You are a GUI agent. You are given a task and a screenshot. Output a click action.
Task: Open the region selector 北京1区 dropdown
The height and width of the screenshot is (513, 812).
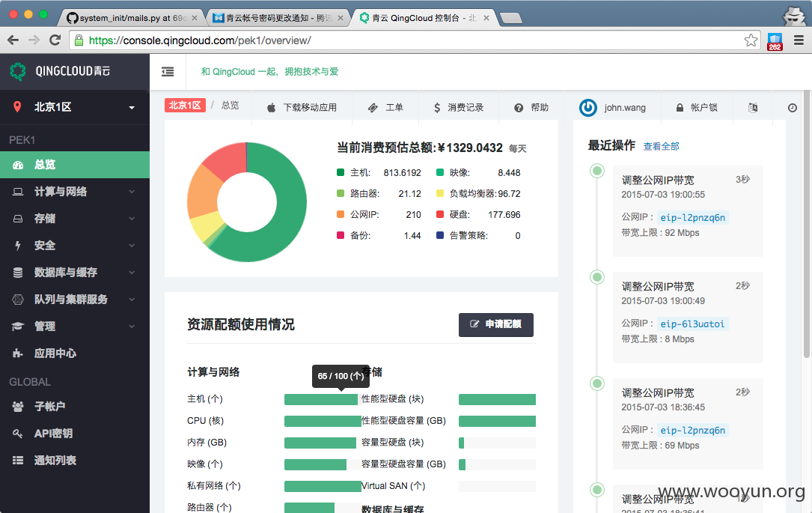[x=75, y=107]
